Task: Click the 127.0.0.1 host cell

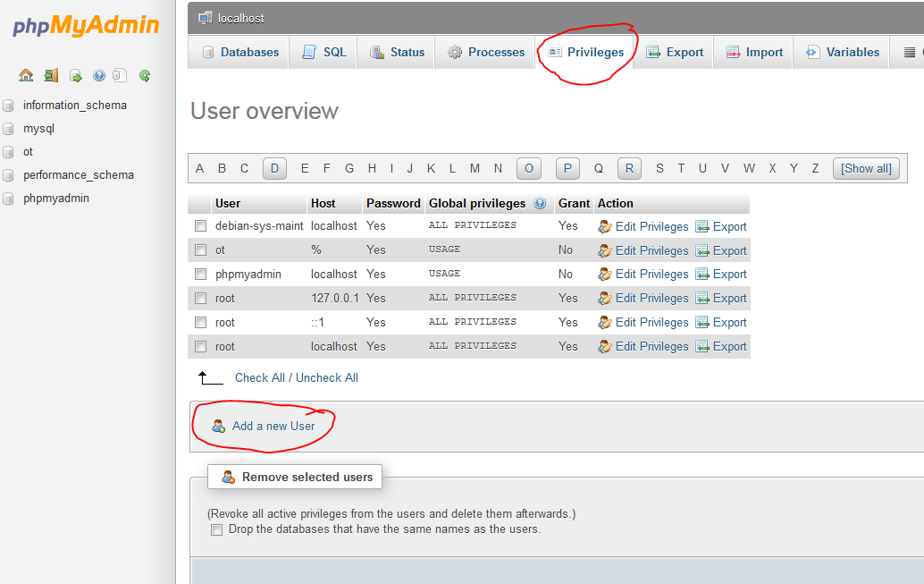Action: coord(335,299)
